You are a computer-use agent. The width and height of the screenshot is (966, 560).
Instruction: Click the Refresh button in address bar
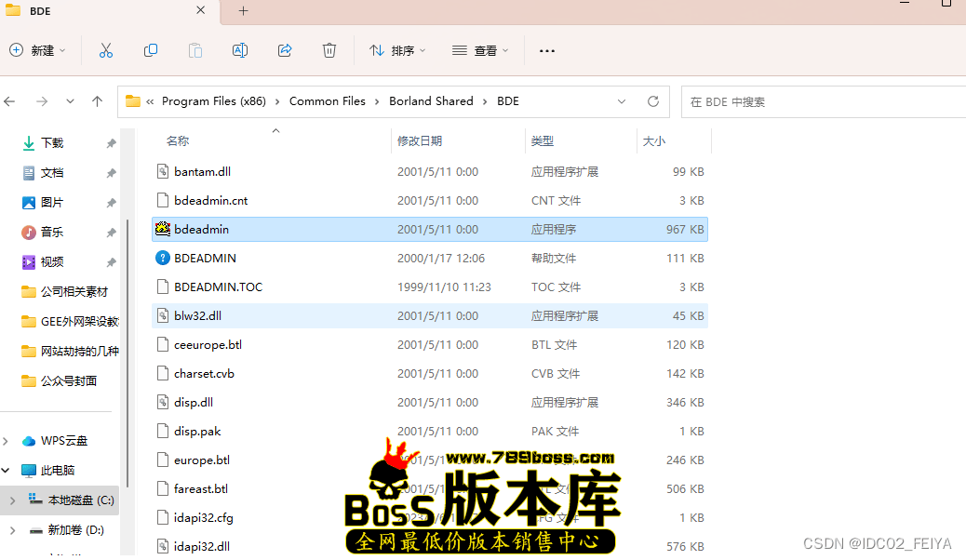coord(652,101)
